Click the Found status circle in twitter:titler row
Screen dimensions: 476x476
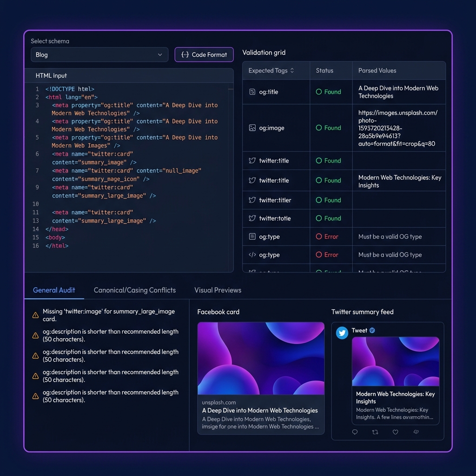(319, 200)
